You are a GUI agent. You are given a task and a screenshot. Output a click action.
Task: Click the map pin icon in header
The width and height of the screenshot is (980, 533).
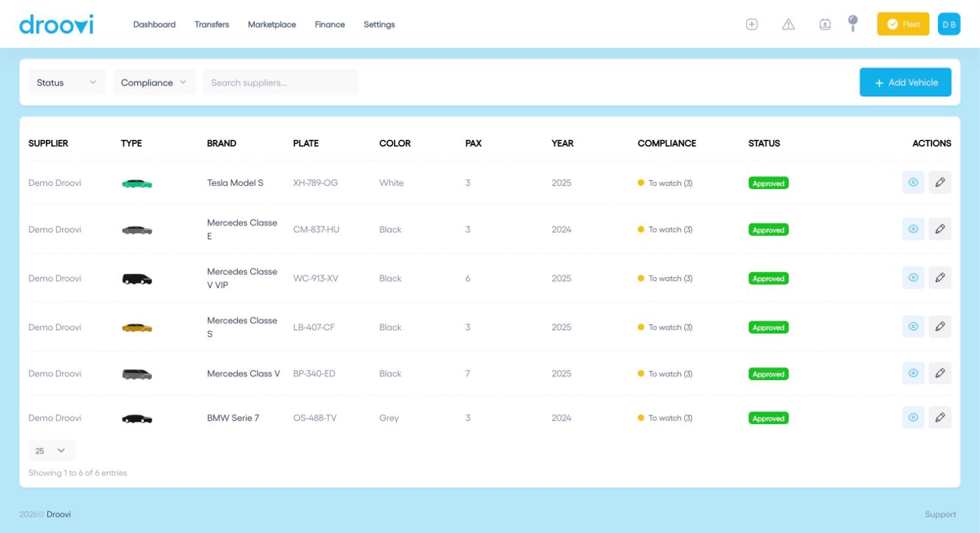click(853, 24)
